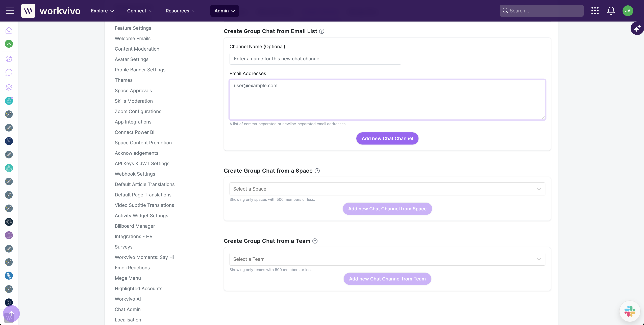Open the compass explore icon in sidebar
This screenshot has width=644, height=325.
(x=9, y=59)
